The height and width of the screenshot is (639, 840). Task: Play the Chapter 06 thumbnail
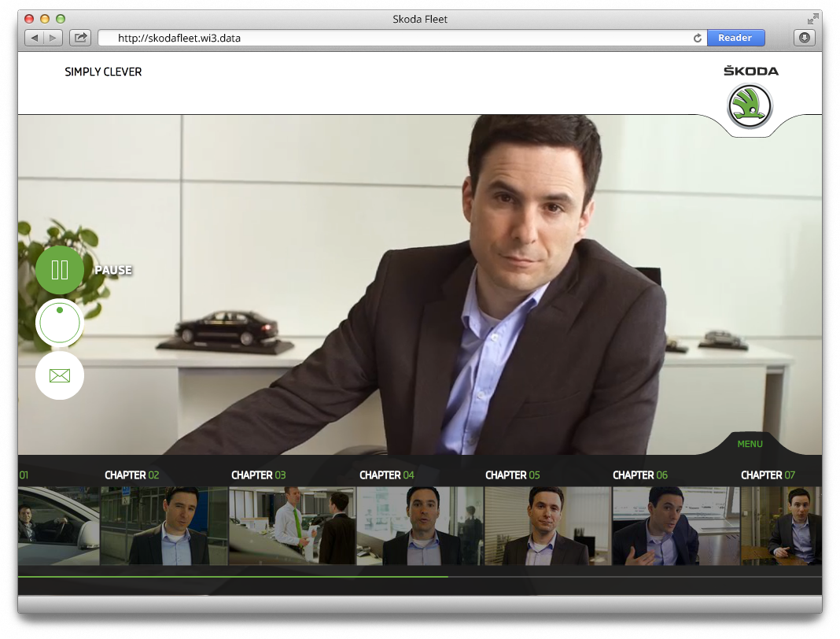pyautogui.click(x=676, y=526)
